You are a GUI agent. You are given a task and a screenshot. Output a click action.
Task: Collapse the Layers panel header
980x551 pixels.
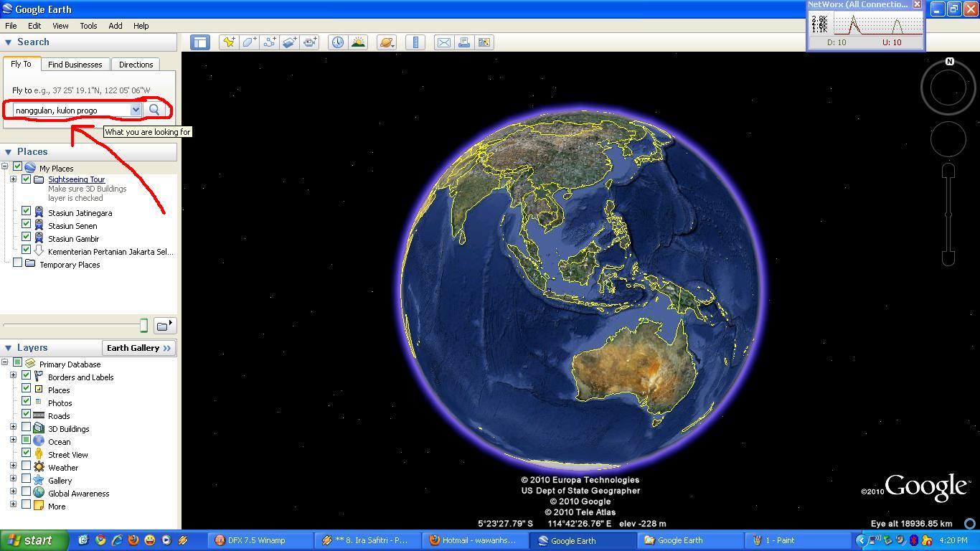click(9, 348)
